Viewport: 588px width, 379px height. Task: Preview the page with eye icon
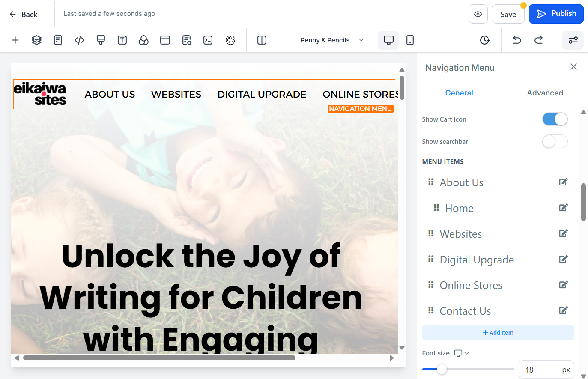pos(478,14)
